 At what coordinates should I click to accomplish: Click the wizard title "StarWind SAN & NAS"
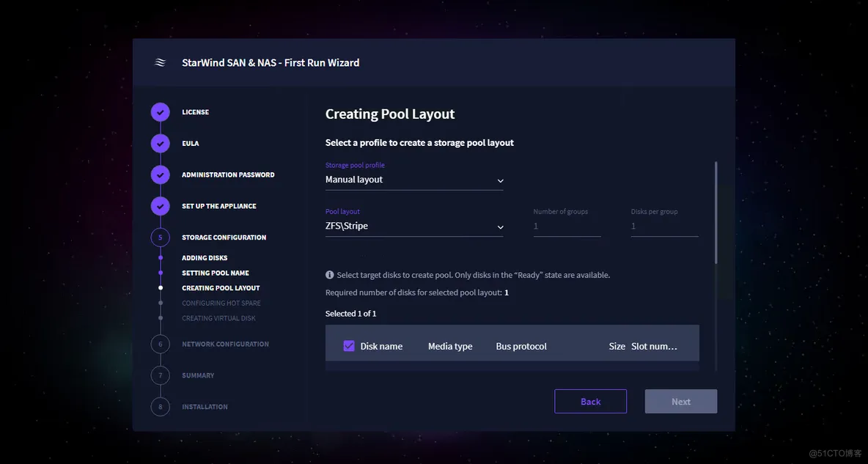(x=271, y=62)
